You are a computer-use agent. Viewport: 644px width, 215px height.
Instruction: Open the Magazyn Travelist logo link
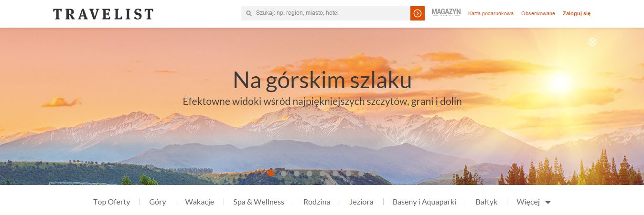(446, 13)
